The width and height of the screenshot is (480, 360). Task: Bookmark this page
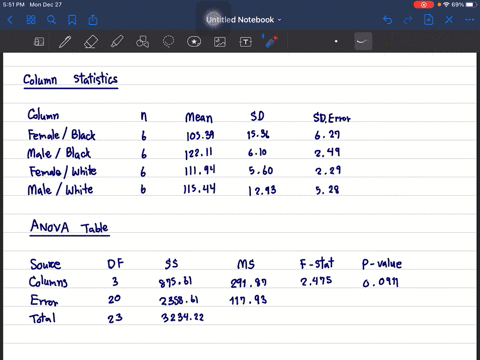point(72,20)
